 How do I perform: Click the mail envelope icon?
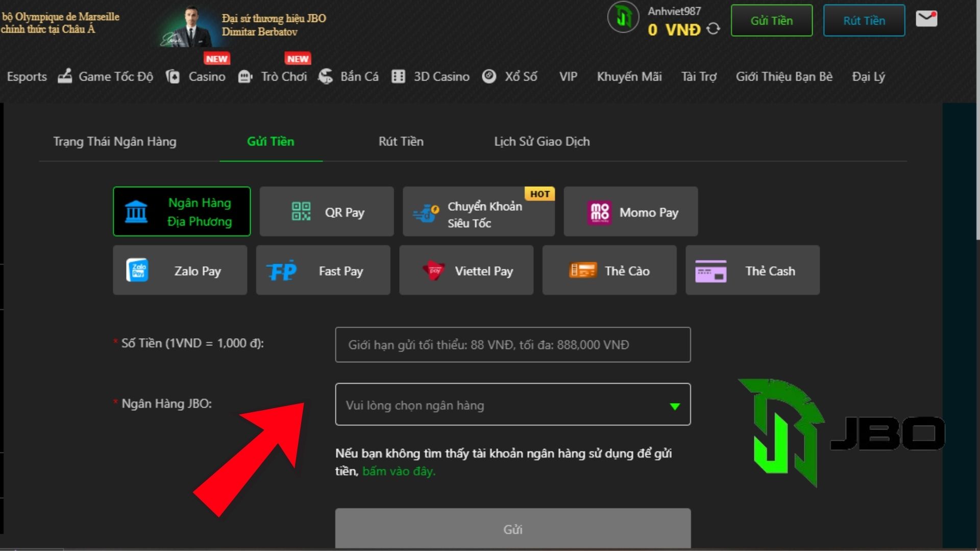pos(926,19)
